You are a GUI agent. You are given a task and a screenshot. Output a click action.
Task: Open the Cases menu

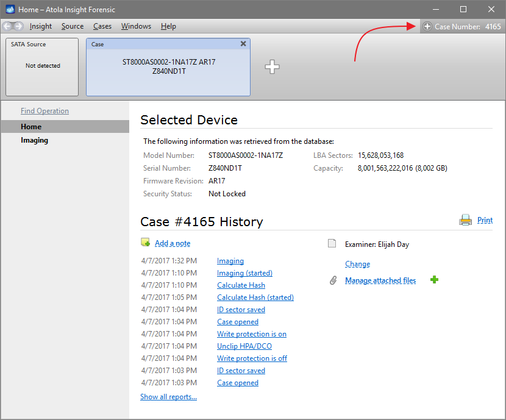pos(102,26)
